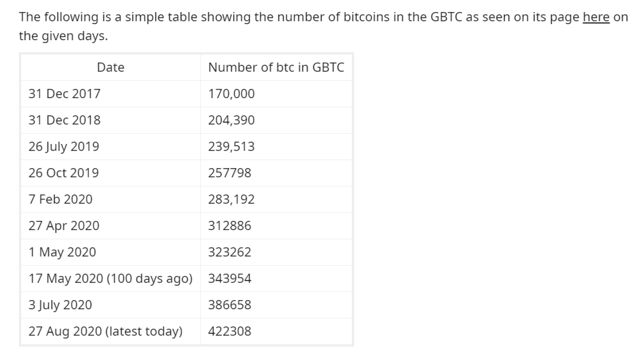Select the 170,000 value cell
Viewport: 644px width, 362px height.
pyautogui.click(x=276, y=94)
